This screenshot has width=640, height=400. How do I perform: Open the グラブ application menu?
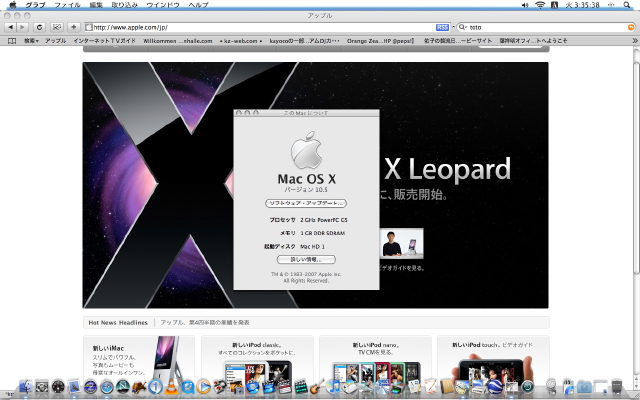(35, 5)
